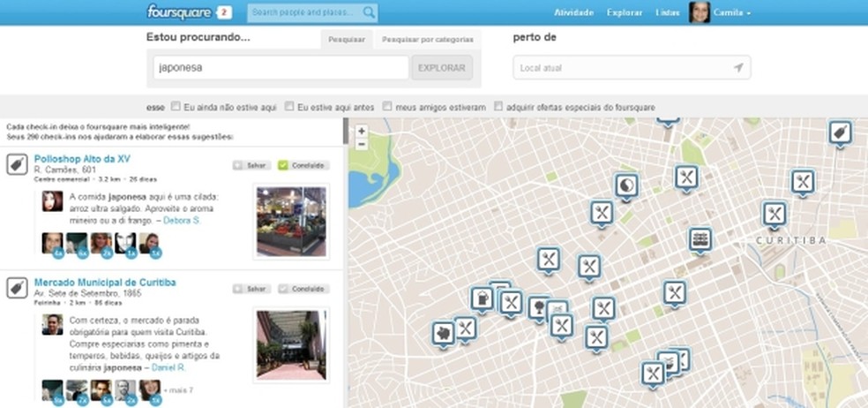Viewport: 868px width, 408px height.
Task: Open the notifications badge showing 2
Action: coord(224,12)
